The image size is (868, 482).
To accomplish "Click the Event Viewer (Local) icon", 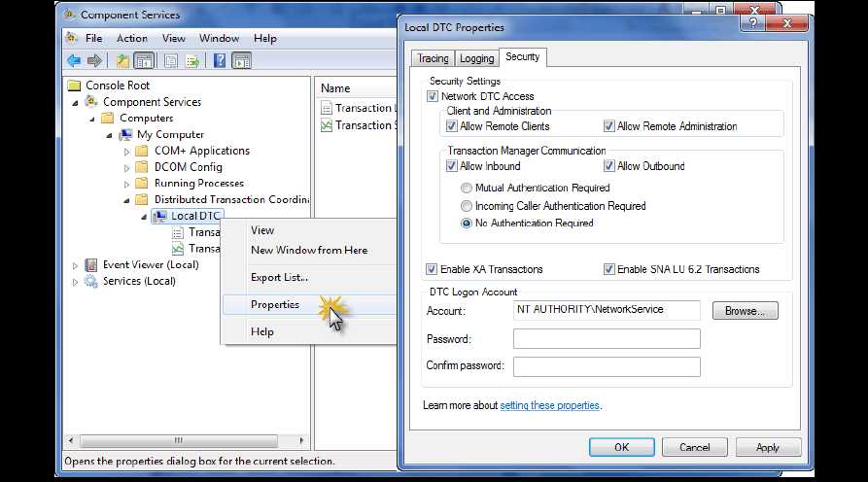I will click(x=91, y=264).
